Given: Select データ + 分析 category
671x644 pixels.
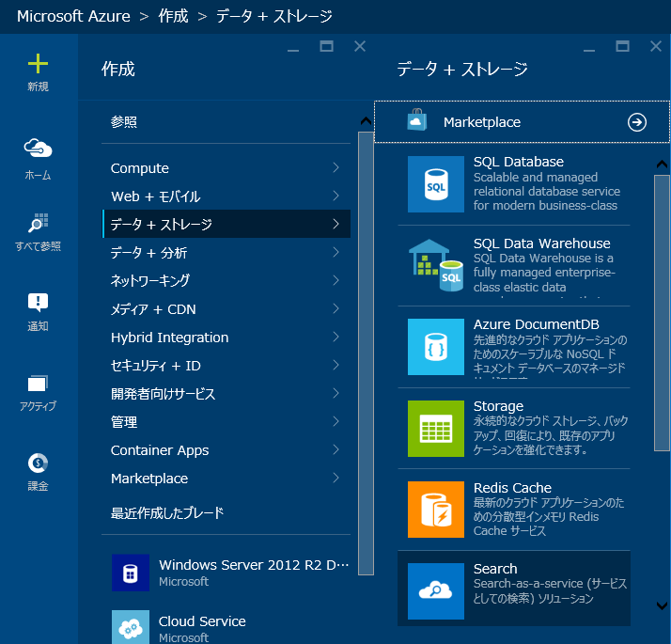Looking at the screenshot, I should point(226,252).
